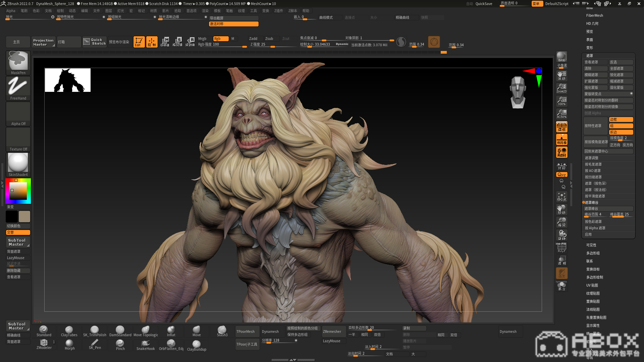The width and height of the screenshot is (644, 362).
Task: Open the Z插件 plugin menu
Action: click(x=279, y=11)
